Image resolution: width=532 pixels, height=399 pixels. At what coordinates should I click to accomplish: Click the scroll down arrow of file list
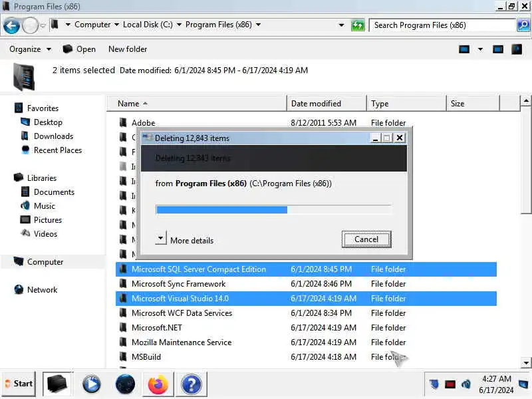[x=526, y=362]
